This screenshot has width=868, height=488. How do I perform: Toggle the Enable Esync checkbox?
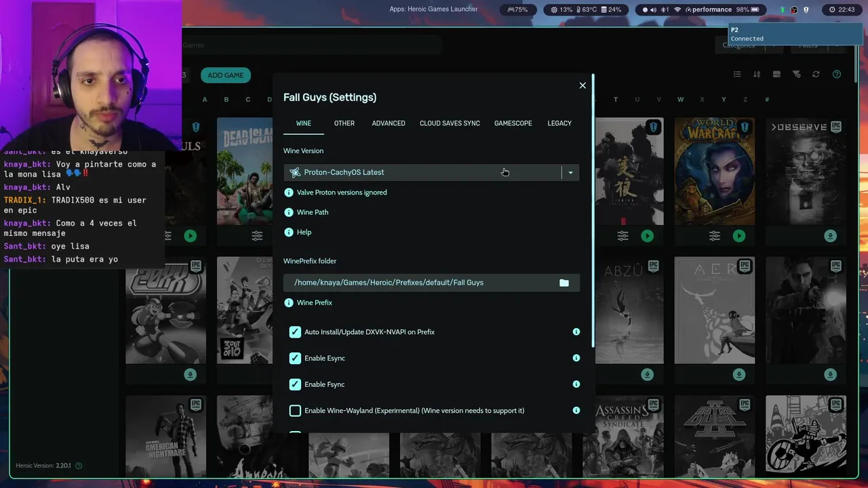pyautogui.click(x=295, y=358)
